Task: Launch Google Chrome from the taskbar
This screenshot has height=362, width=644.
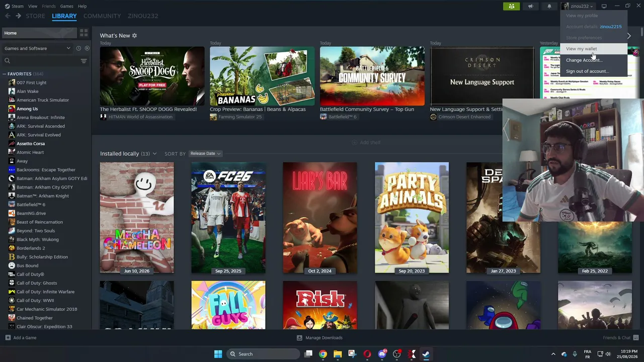Action: [x=323, y=354]
